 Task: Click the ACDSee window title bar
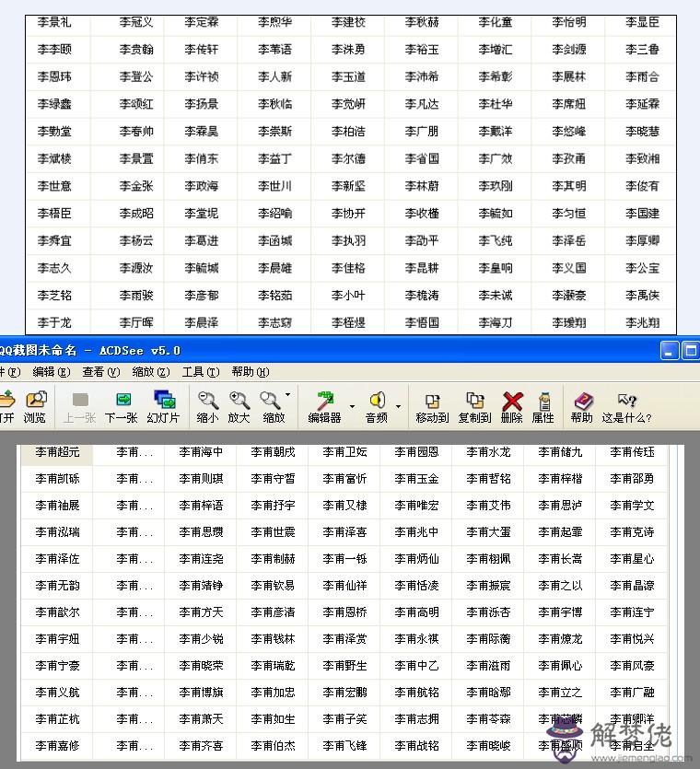(368, 350)
